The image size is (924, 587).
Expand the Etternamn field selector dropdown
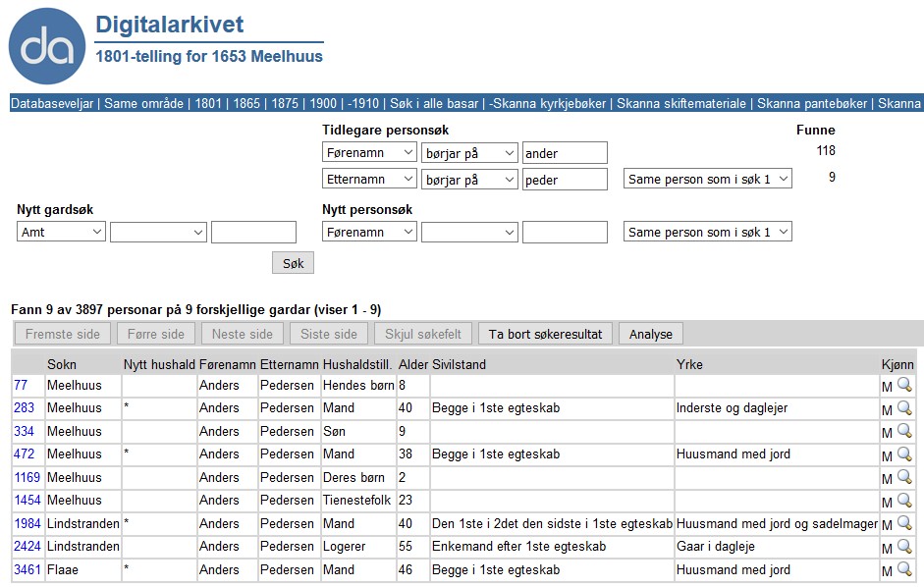point(369,180)
